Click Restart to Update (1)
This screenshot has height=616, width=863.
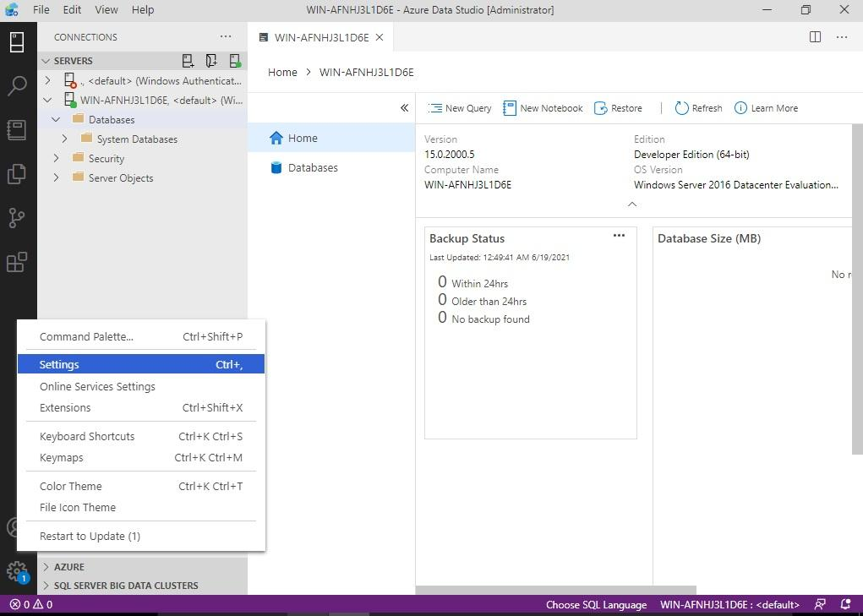141,536
